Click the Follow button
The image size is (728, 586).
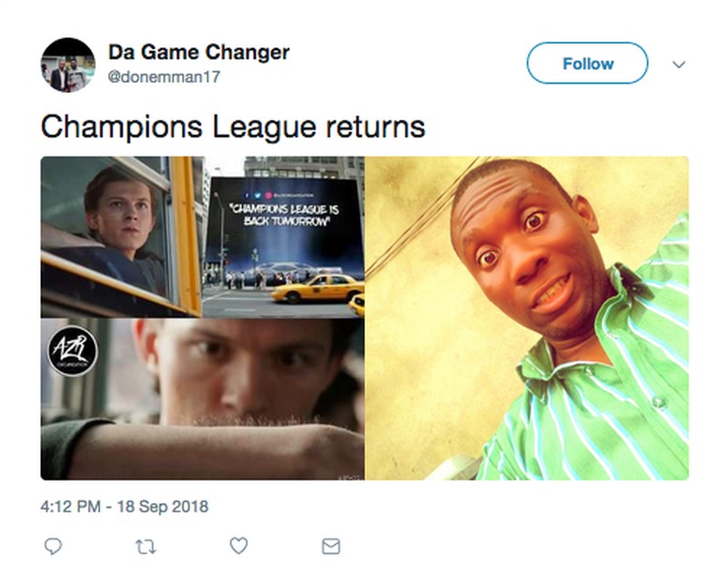click(x=587, y=63)
